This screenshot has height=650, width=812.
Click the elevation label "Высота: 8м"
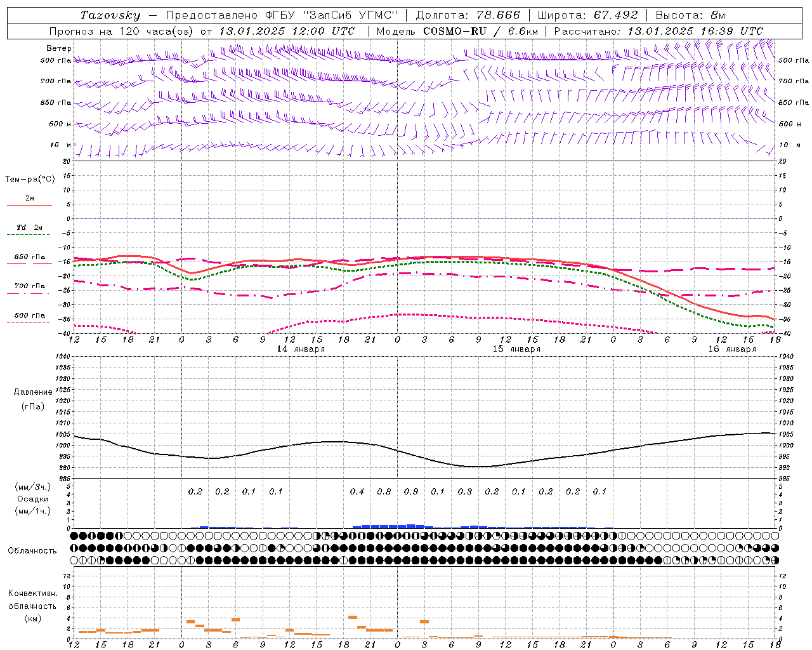[690, 15]
